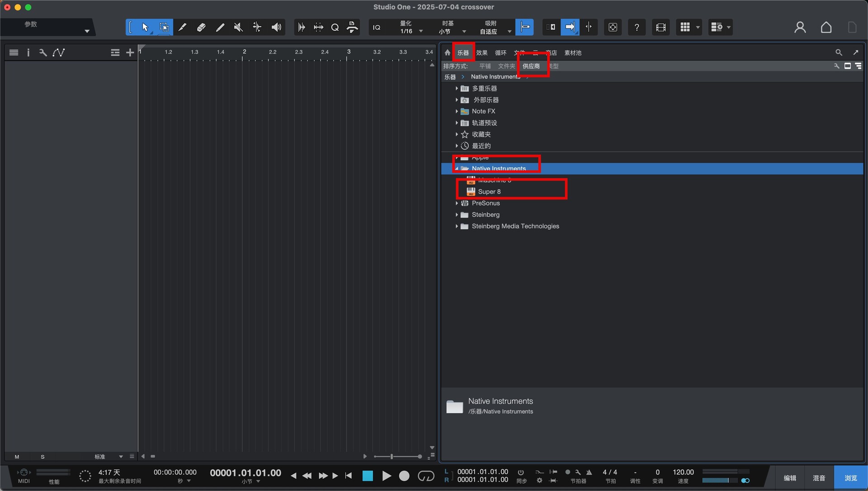Toggle the Snap button
Screen dimensions: 868x491
525,27
